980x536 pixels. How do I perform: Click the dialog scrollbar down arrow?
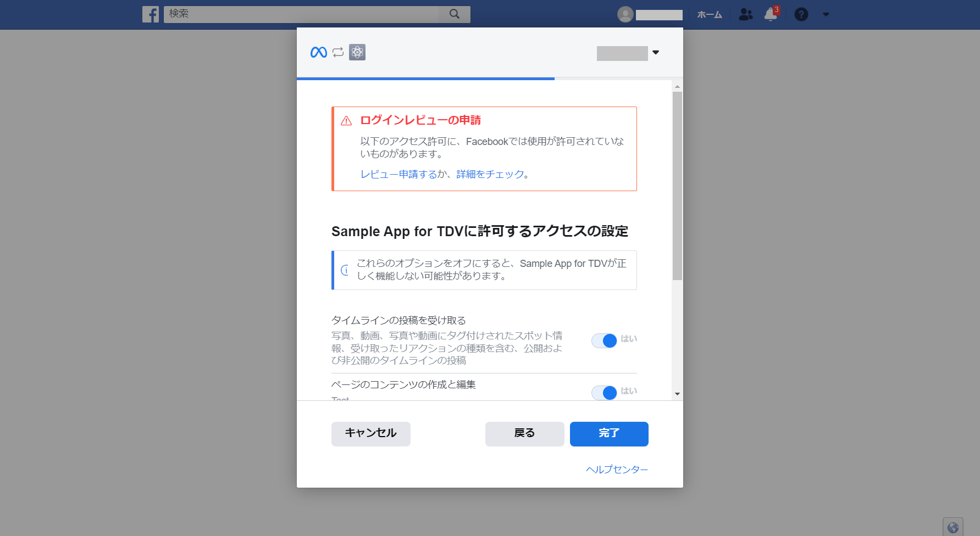pyautogui.click(x=677, y=394)
